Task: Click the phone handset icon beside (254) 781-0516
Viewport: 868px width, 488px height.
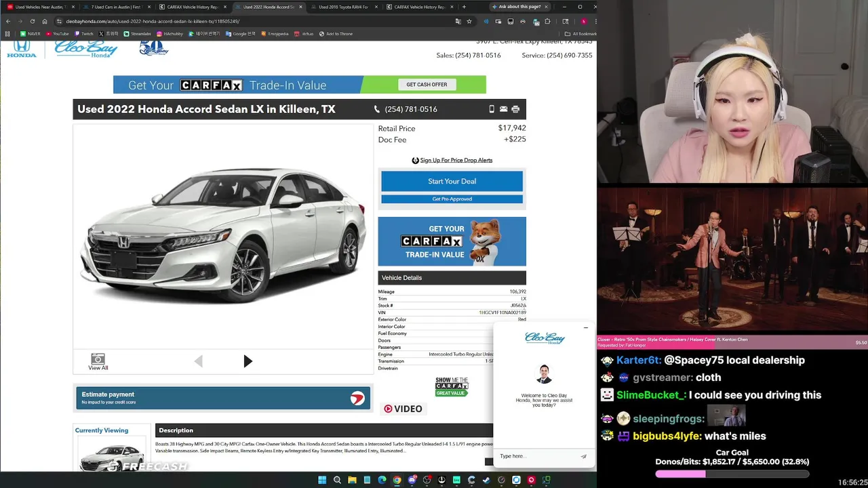Action: coord(377,109)
